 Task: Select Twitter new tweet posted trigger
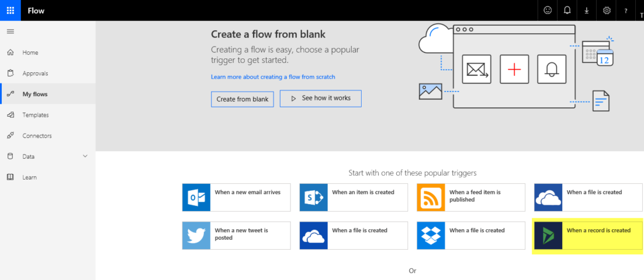(236, 235)
